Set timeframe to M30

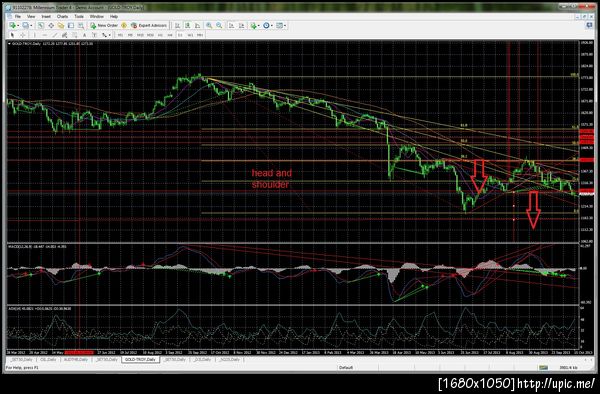click(150, 35)
